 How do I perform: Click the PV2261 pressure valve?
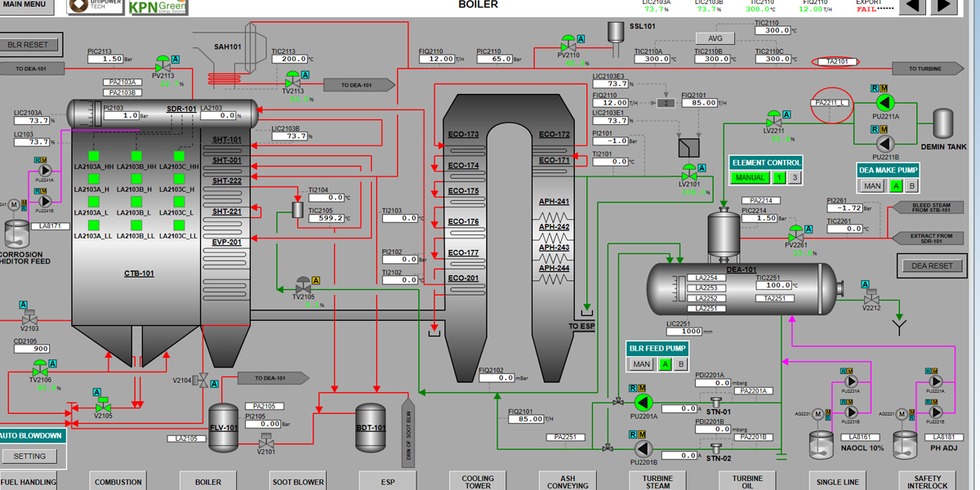pos(796,234)
